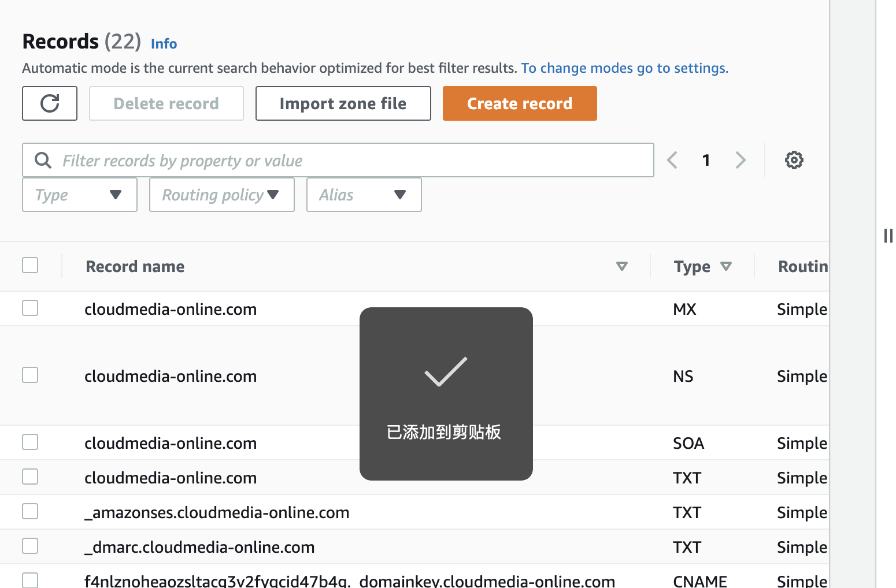Expand the Routing policy filter dropdown
The width and height of the screenshot is (896, 588).
(221, 195)
